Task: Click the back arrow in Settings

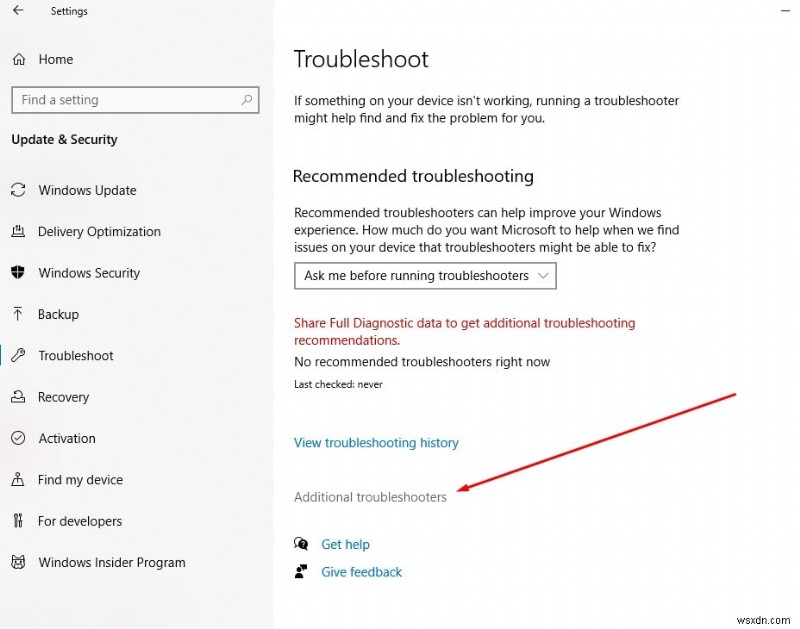Action: pyautogui.click(x=16, y=11)
